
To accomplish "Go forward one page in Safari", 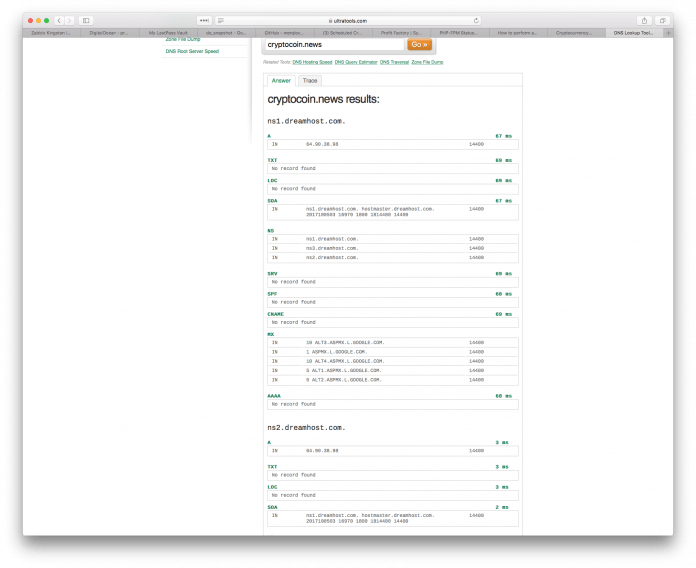I will [x=69, y=20].
